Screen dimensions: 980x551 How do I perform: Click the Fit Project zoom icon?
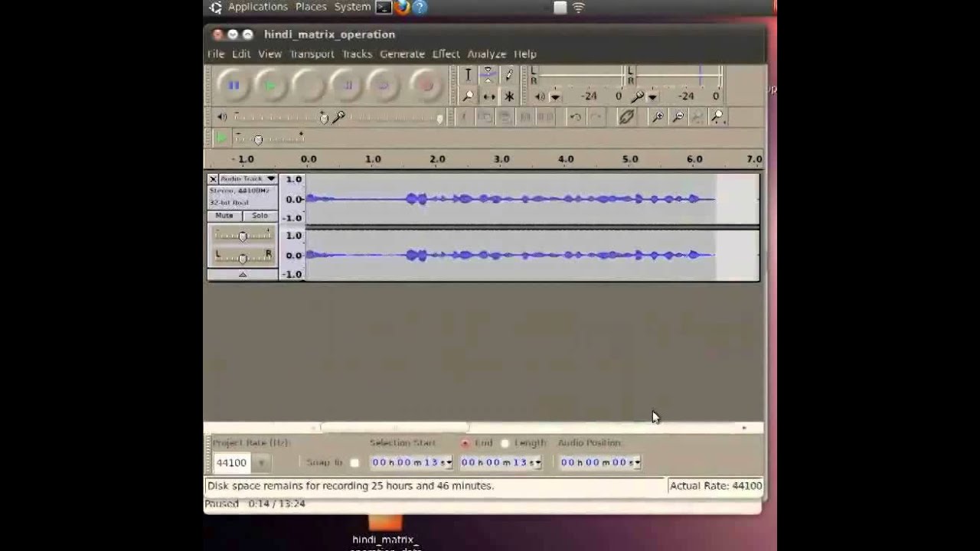pos(717,117)
